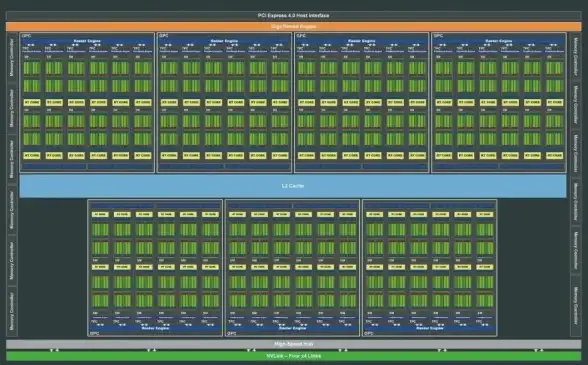
Task: Select the gray High-Speed Hub bar
Action: pyautogui.click(x=294, y=344)
